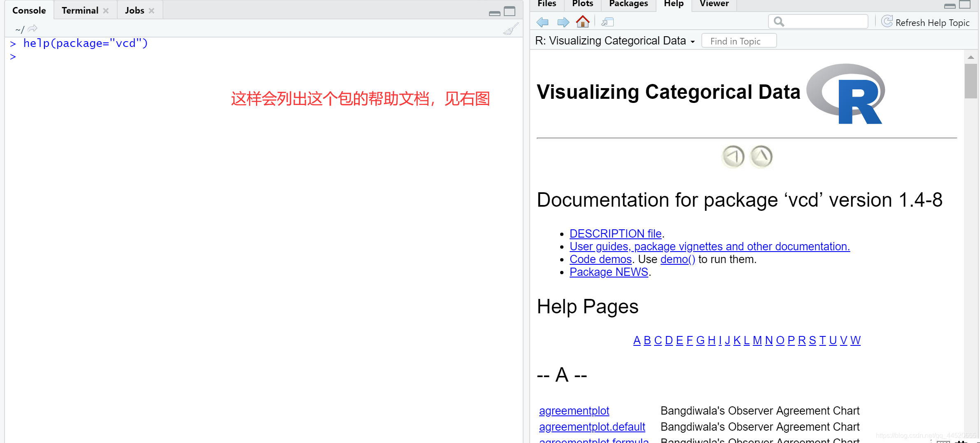
Task: Maximize the Console pane
Action: [x=510, y=11]
